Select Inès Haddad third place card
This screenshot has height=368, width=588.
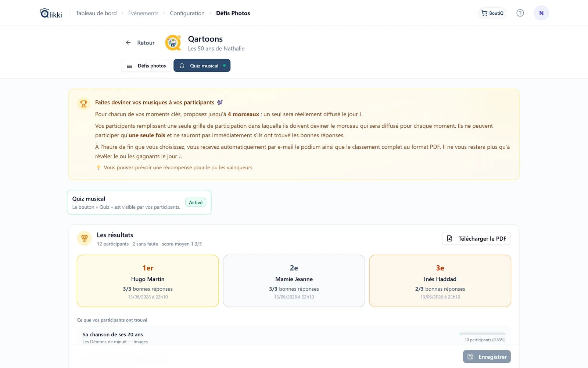(x=440, y=281)
